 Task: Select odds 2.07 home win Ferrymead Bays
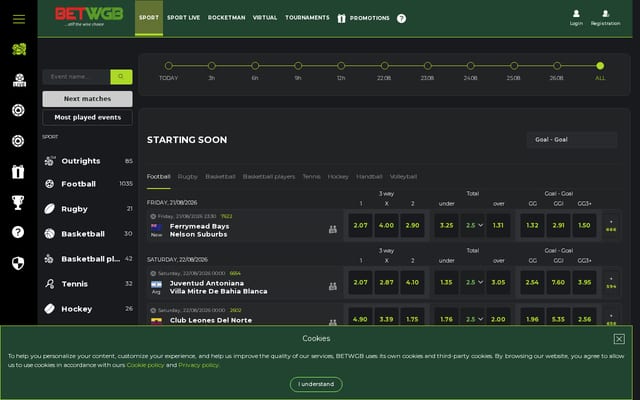(360, 225)
